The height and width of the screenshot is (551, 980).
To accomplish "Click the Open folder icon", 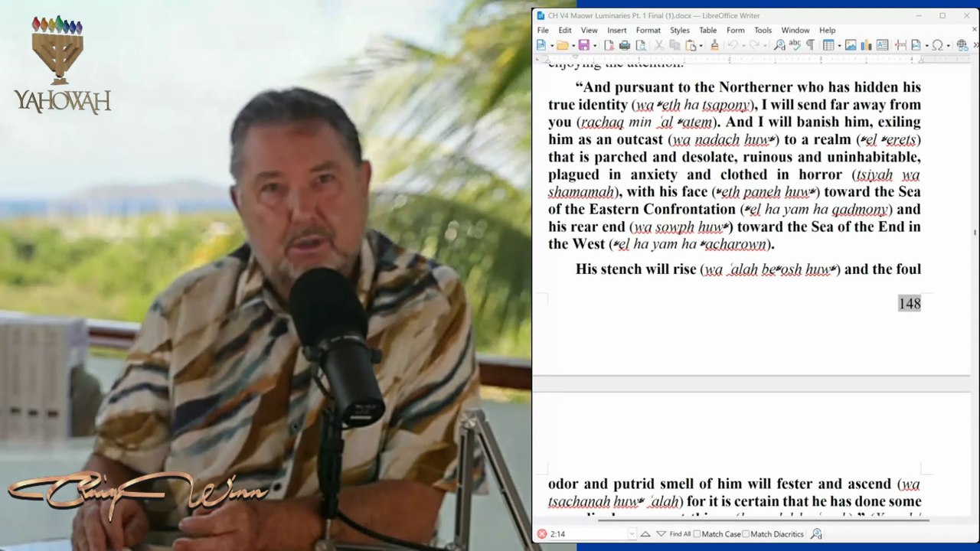I will click(x=562, y=45).
